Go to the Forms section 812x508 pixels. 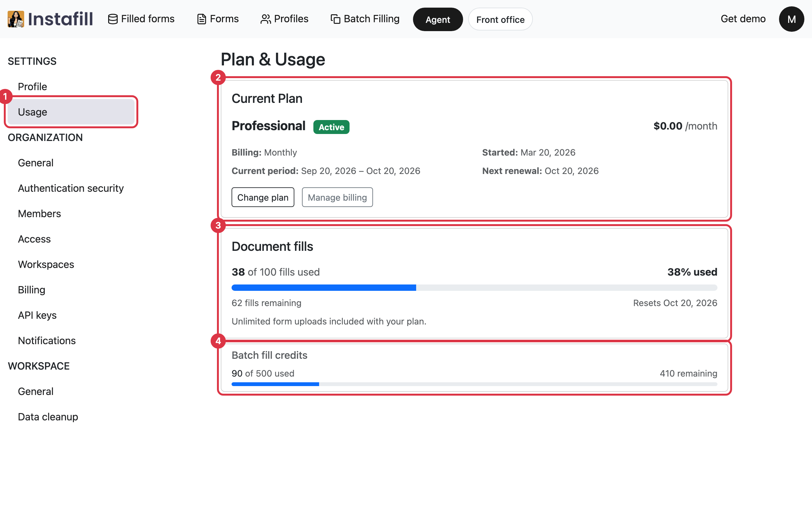(218, 19)
